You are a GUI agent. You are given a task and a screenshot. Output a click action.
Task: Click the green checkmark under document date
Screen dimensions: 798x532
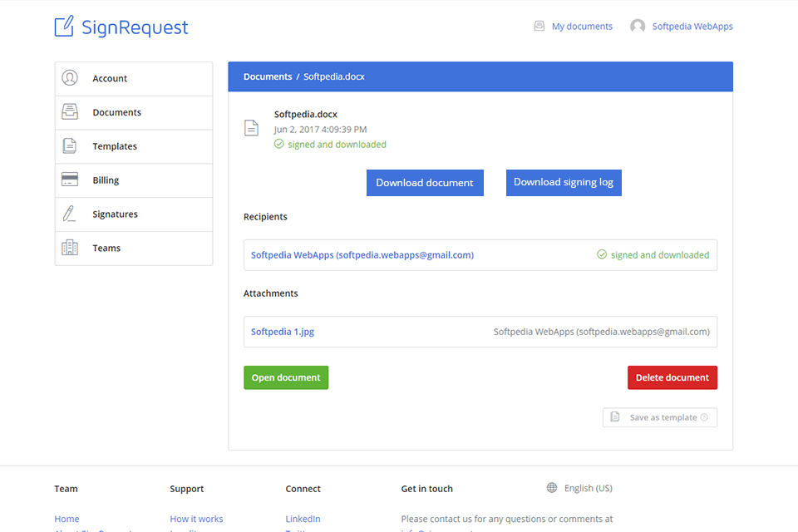[279, 144]
